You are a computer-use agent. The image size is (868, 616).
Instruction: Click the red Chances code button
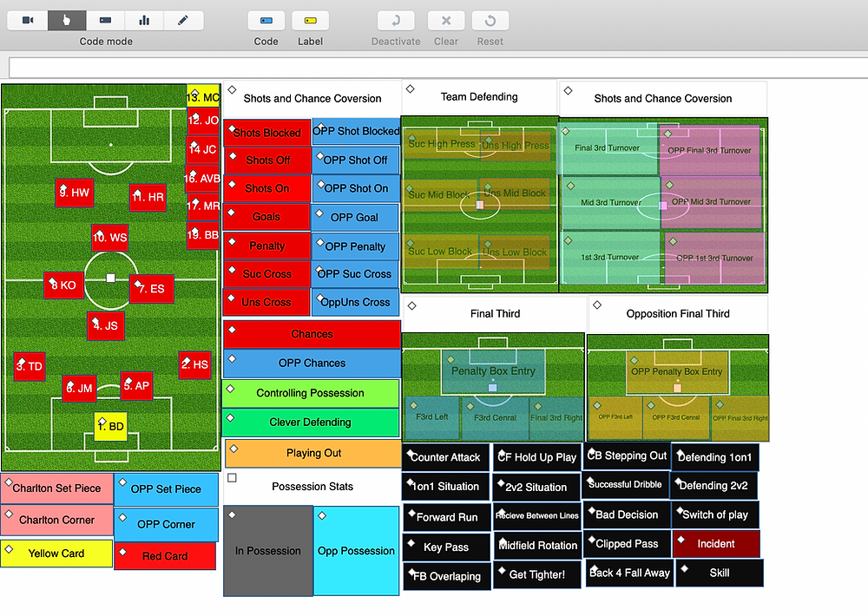click(x=312, y=334)
